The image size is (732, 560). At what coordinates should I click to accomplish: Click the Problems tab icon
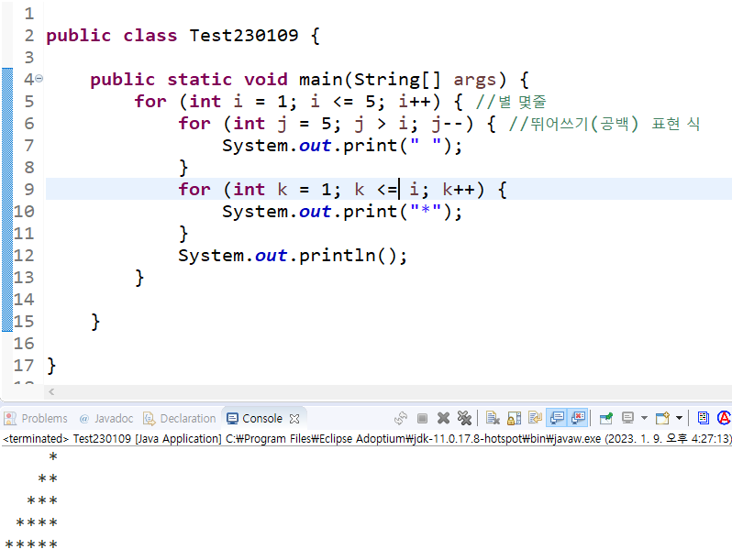coord(10,418)
